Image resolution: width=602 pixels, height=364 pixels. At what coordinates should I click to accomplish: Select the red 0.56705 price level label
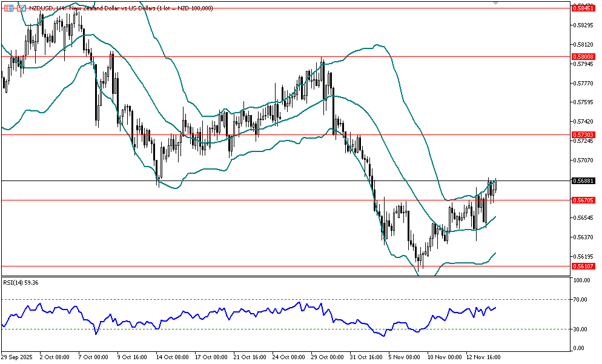[583, 200]
